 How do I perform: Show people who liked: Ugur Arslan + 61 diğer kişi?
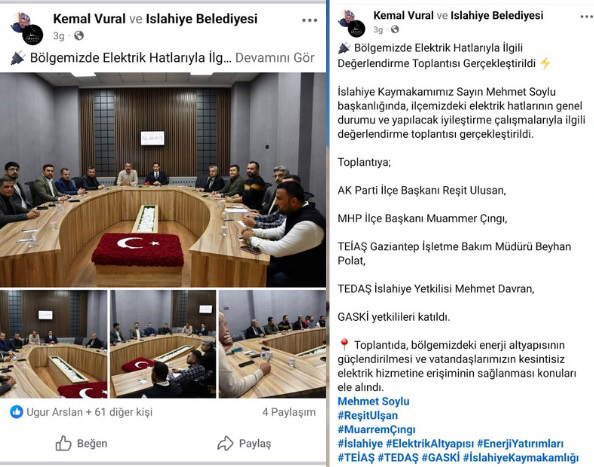[x=89, y=412]
